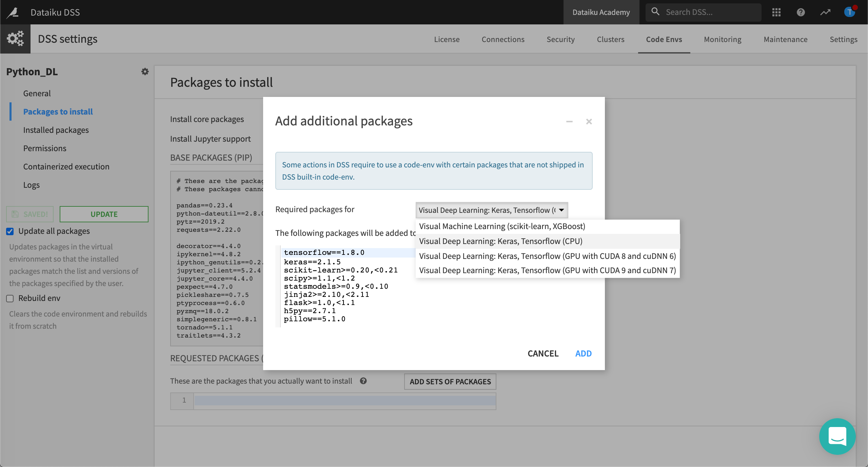The width and height of the screenshot is (868, 467).
Task: Select Packages to install sidebar item
Action: (x=58, y=111)
